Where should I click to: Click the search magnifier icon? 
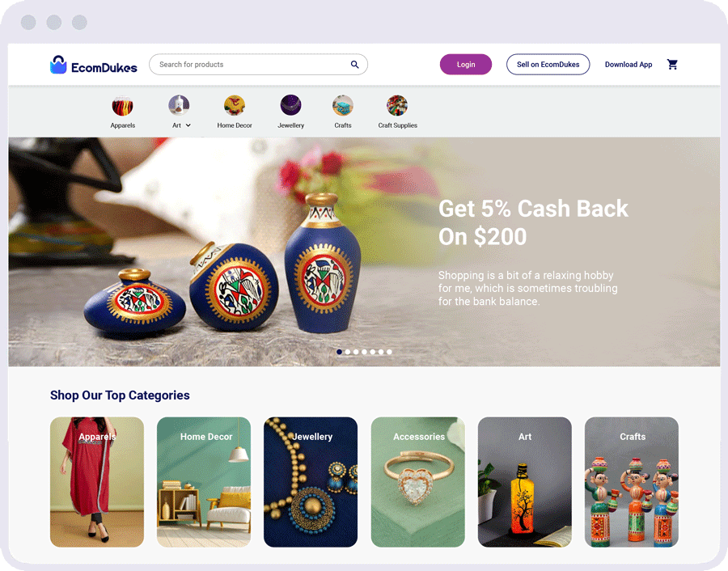point(355,65)
